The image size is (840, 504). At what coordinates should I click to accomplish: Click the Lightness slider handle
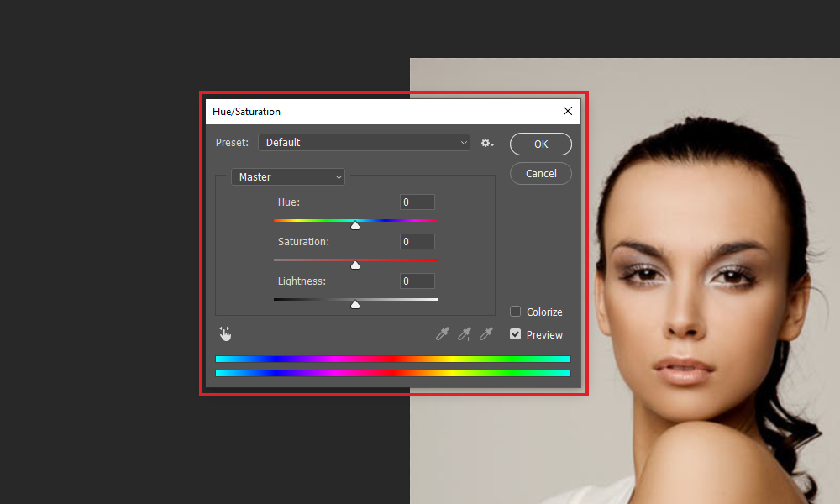[x=355, y=304]
